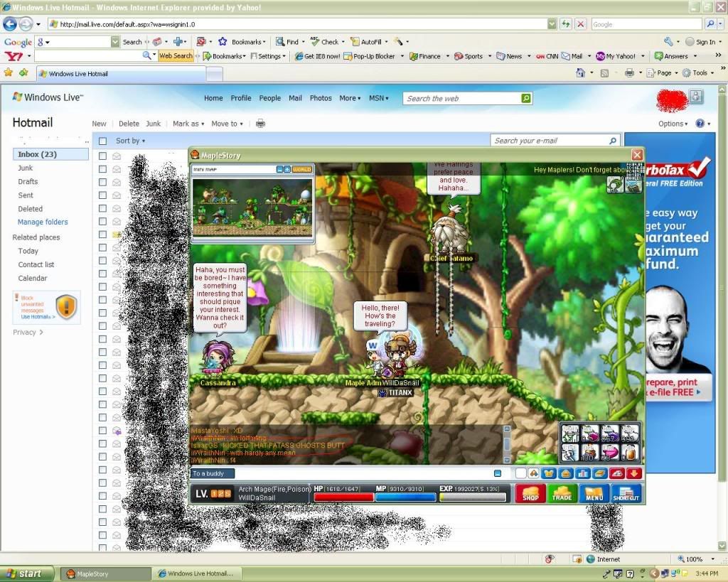Open the Drafts folder
The width and height of the screenshot is (728, 582).
click(28, 181)
